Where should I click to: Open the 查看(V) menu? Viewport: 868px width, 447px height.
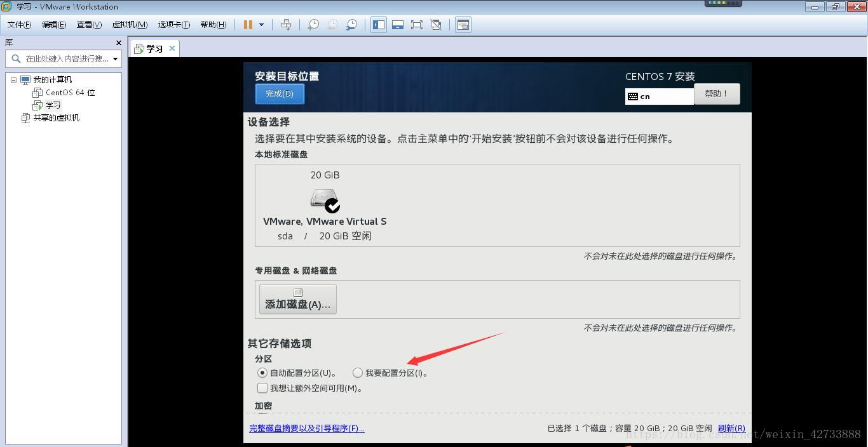(x=89, y=25)
